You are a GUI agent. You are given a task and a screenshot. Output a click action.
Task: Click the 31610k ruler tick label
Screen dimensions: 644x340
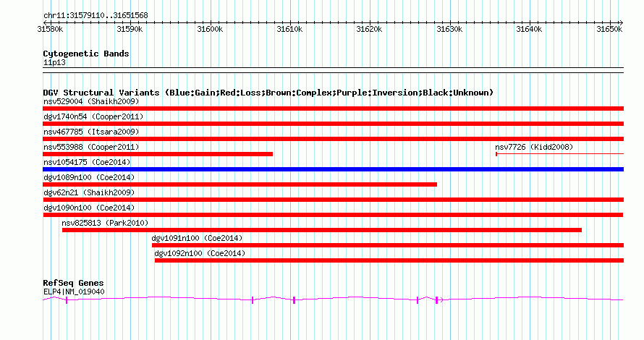pos(289,29)
